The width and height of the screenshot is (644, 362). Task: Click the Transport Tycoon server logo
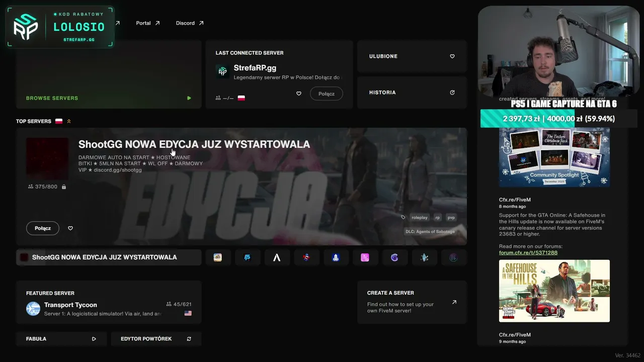33,309
